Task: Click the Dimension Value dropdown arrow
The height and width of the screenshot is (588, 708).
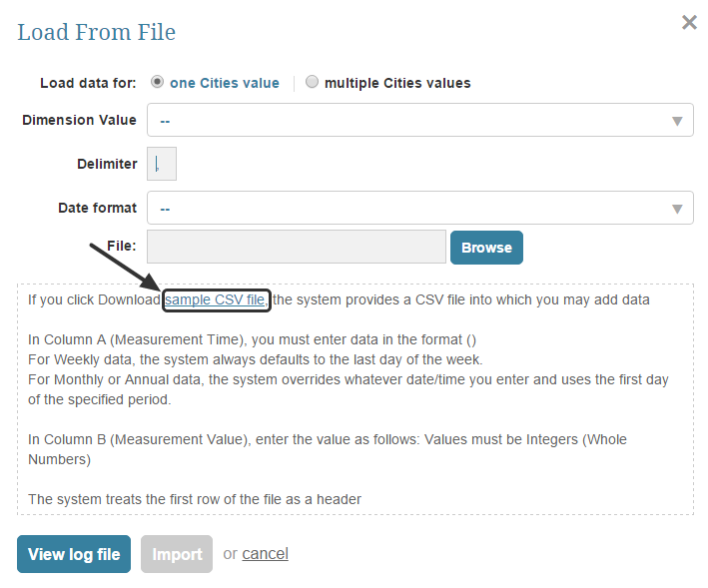Action: click(x=677, y=121)
